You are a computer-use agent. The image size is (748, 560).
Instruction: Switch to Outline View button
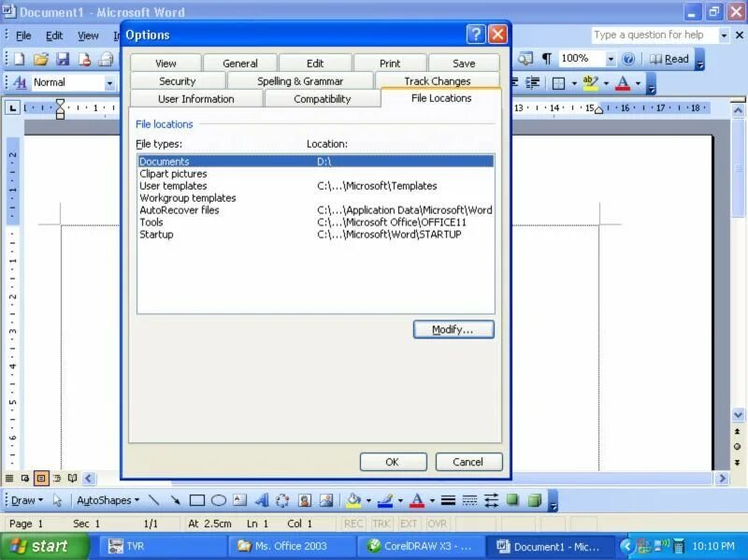(57, 478)
